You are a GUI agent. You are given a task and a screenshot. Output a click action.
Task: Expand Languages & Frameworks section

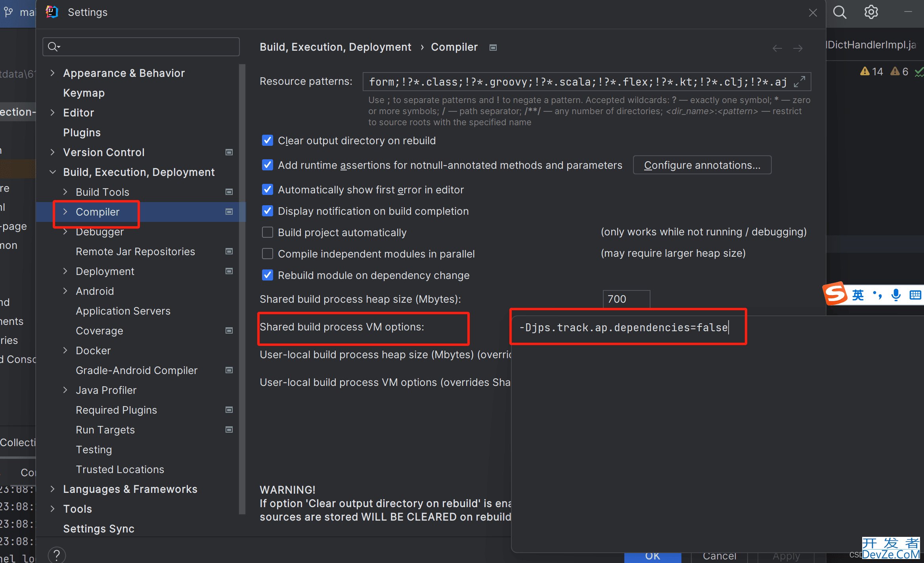point(52,489)
